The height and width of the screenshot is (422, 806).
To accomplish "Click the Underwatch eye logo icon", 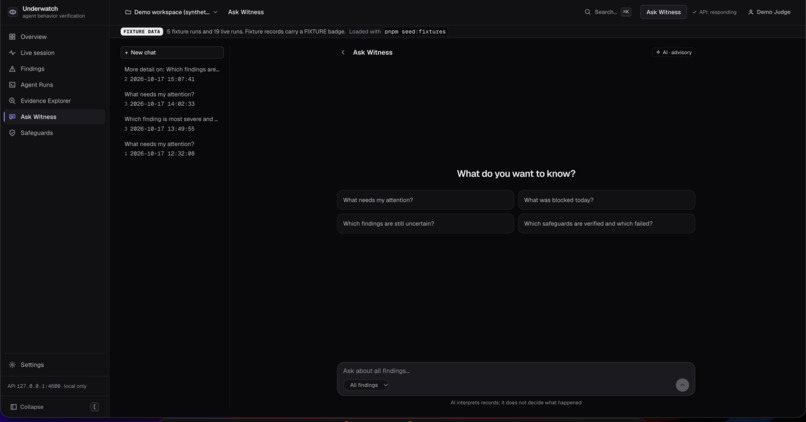I will click(12, 12).
